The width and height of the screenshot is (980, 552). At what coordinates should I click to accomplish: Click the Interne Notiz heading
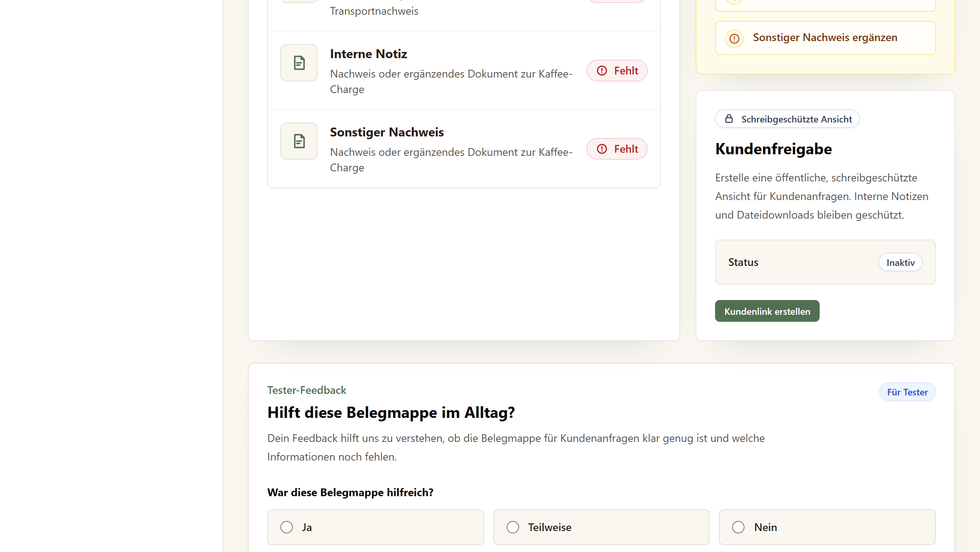(x=368, y=54)
